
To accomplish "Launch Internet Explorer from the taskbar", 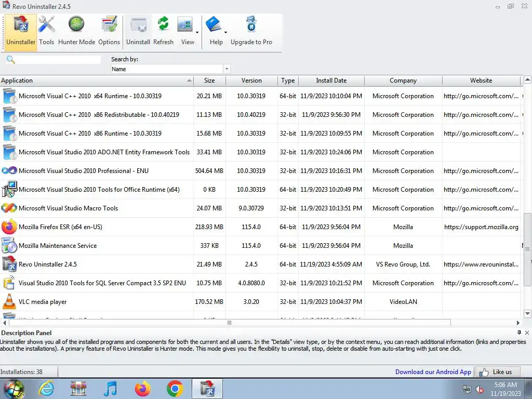I will tap(46, 389).
